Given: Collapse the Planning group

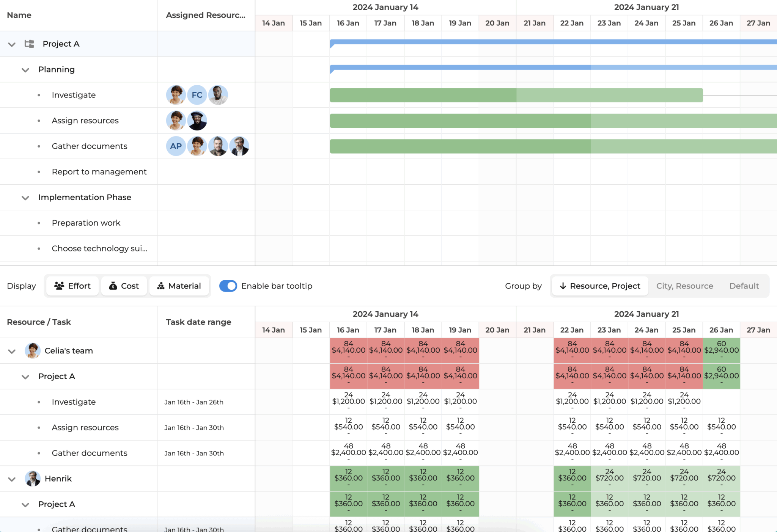Looking at the screenshot, I should (x=25, y=70).
